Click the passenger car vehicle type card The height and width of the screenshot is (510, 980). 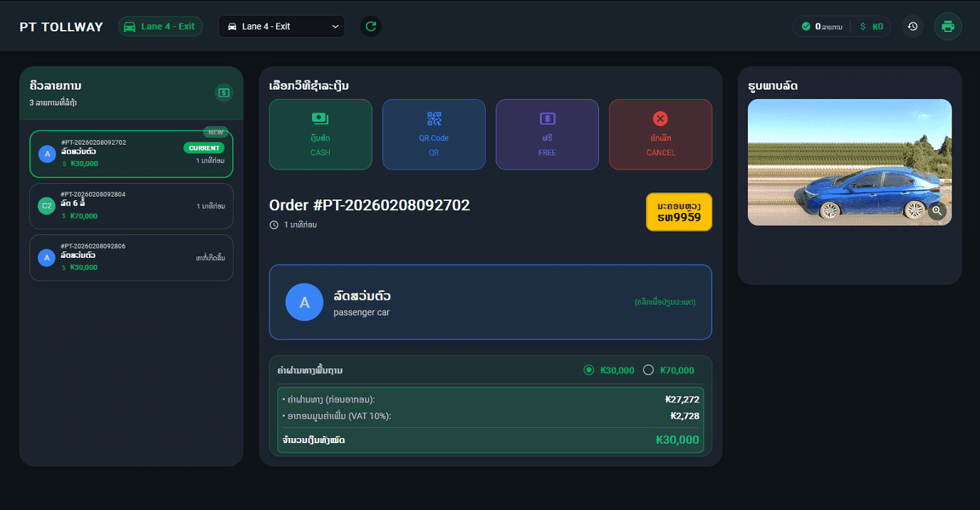coord(490,302)
